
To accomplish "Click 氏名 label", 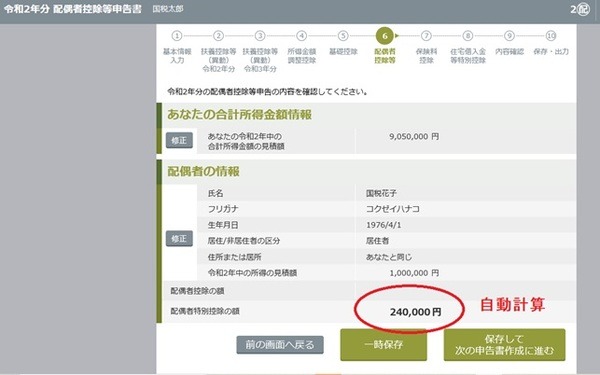I will [215, 193].
